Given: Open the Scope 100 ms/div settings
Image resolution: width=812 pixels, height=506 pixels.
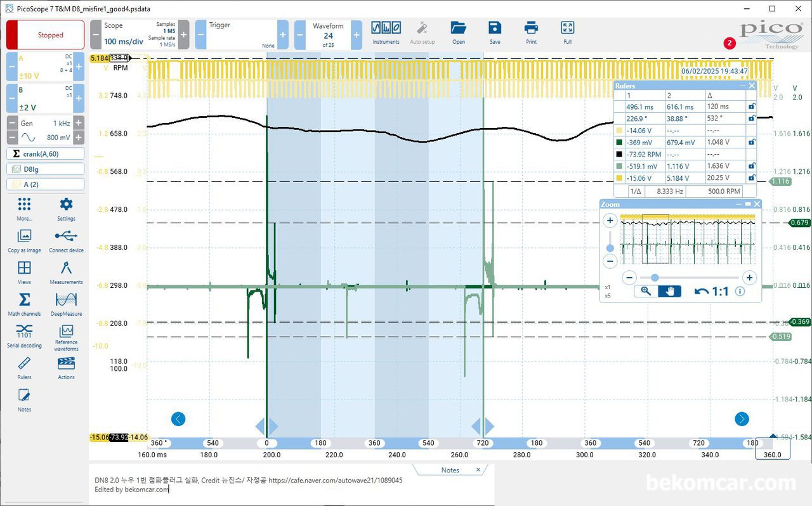Looking at the screenshot, I should pos(140,34).
